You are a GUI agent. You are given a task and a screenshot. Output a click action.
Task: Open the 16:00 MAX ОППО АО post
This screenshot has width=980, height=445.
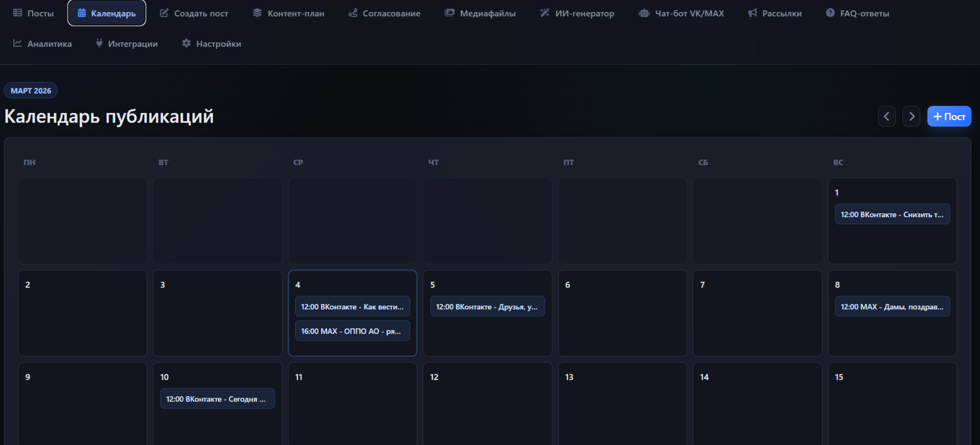352,331
